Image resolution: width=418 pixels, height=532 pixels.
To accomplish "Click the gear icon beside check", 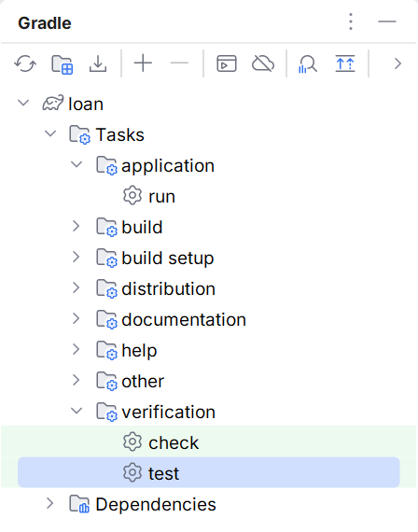I will click(x=132, y=441).
